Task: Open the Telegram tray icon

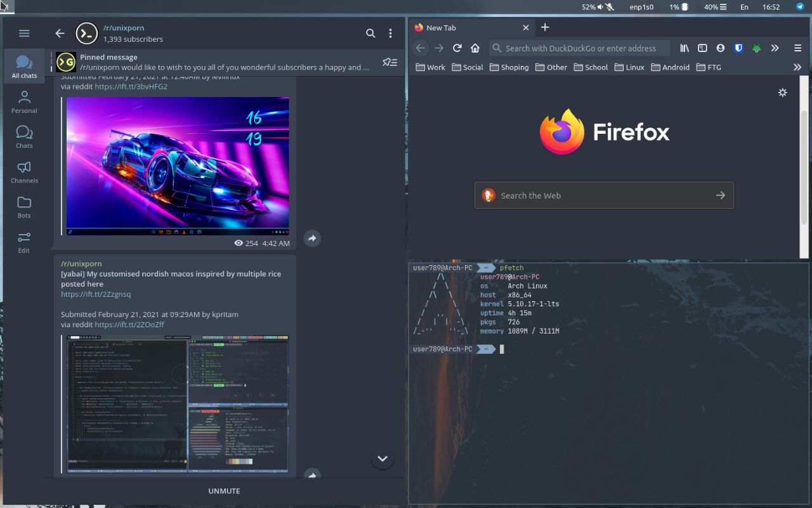Action: coord(800,7)
